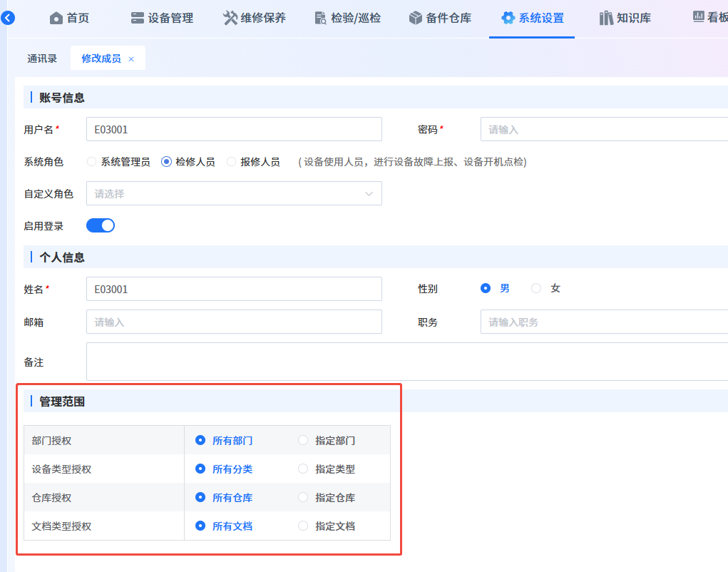This screenshot has width=728, height=572.
Task: Click the maintenance wrench tools icon
Action: tap(230, 19)
